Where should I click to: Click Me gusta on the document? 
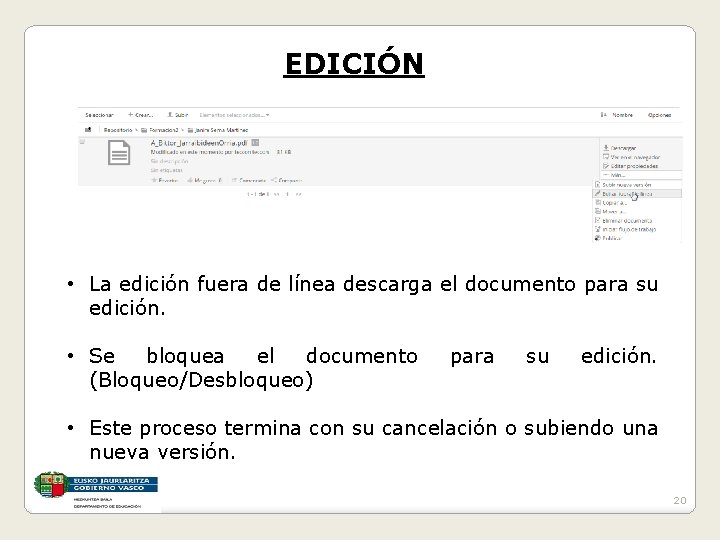coord(204,180)
